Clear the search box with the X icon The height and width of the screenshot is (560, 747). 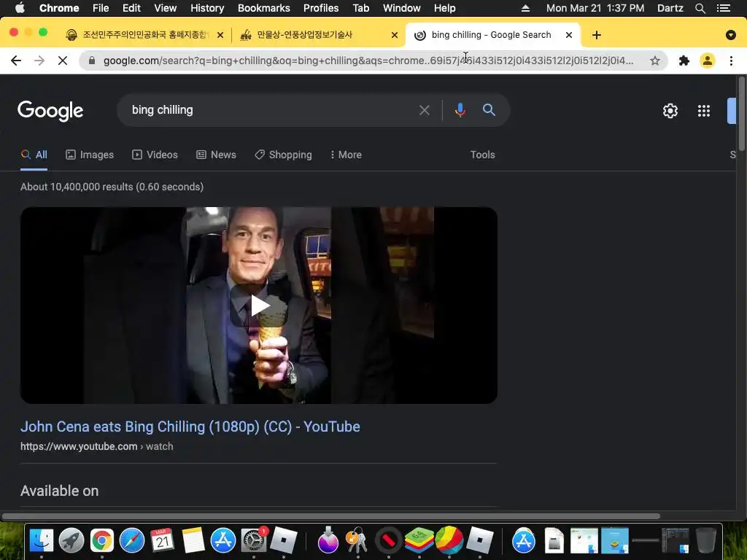click(424, 110)
